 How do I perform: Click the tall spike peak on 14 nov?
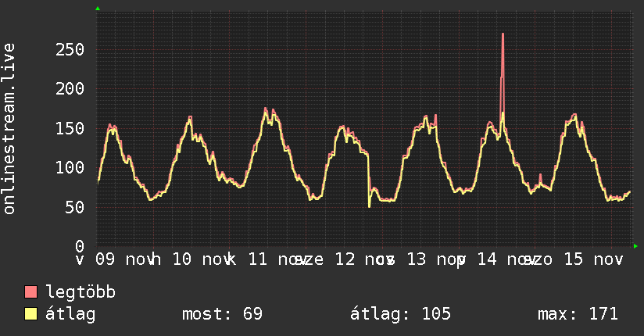tap(503, 34)
